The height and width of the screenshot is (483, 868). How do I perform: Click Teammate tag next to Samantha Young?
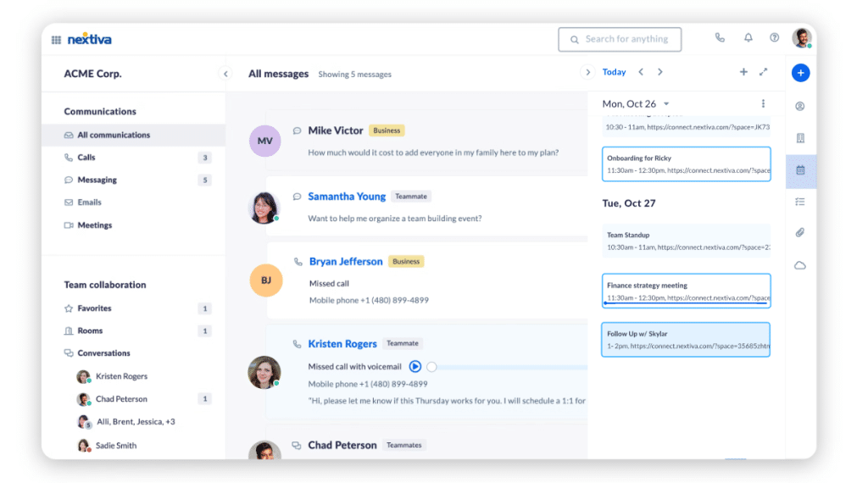(411, 197)
